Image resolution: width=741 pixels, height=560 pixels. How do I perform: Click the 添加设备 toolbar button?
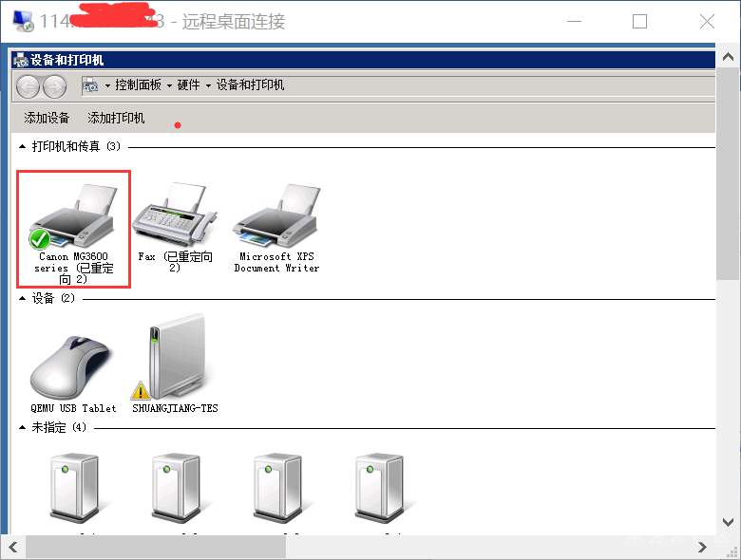pyautogui.click(x=47, y=118)
